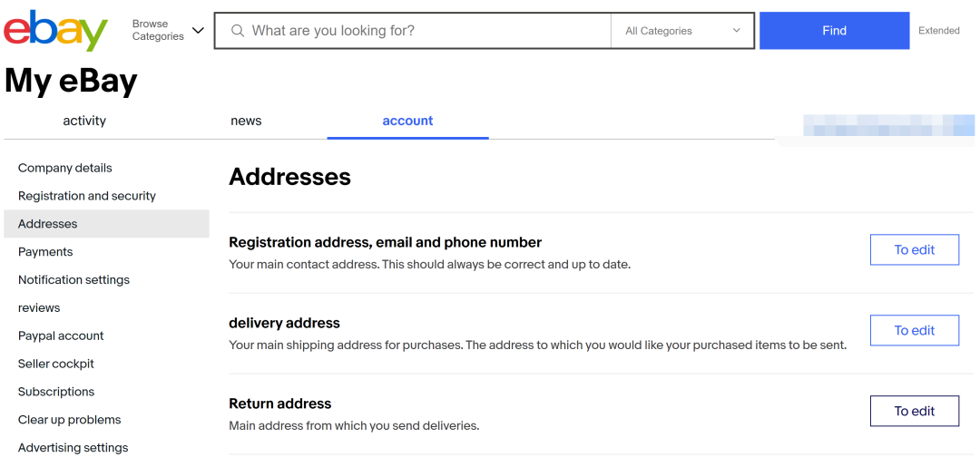
Task: Open Notification settings
Action: [x=73, y=279]
